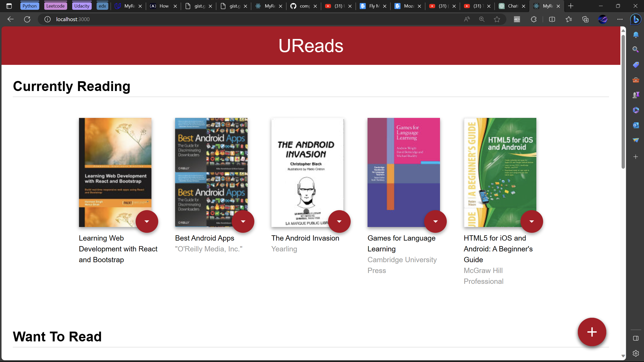Click the back navigation arrow
644x362 pixels.
point(10,19)
